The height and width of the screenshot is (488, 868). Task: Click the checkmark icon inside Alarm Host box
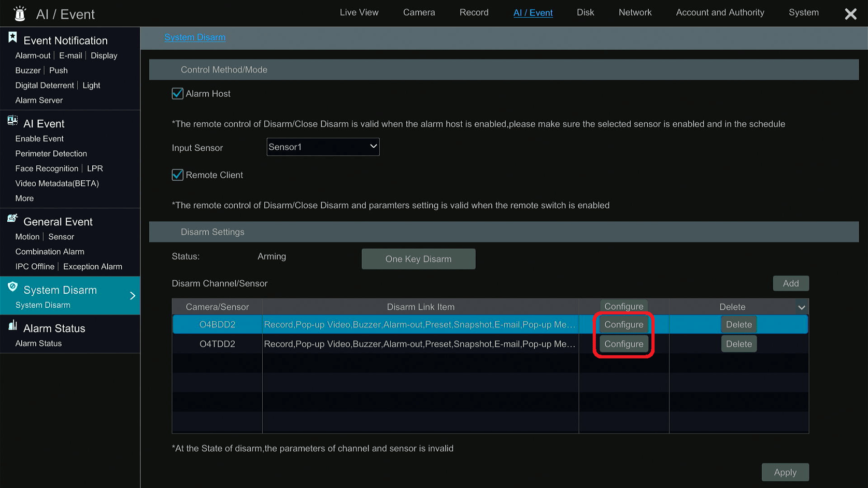tap(178, 93)
